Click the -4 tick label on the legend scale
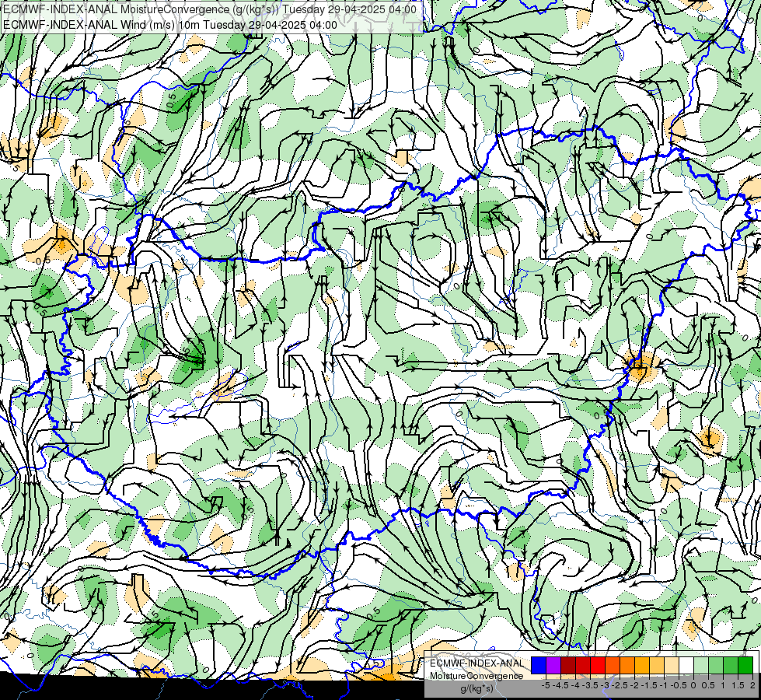This screenshot has height=700, width=761. 575,685
